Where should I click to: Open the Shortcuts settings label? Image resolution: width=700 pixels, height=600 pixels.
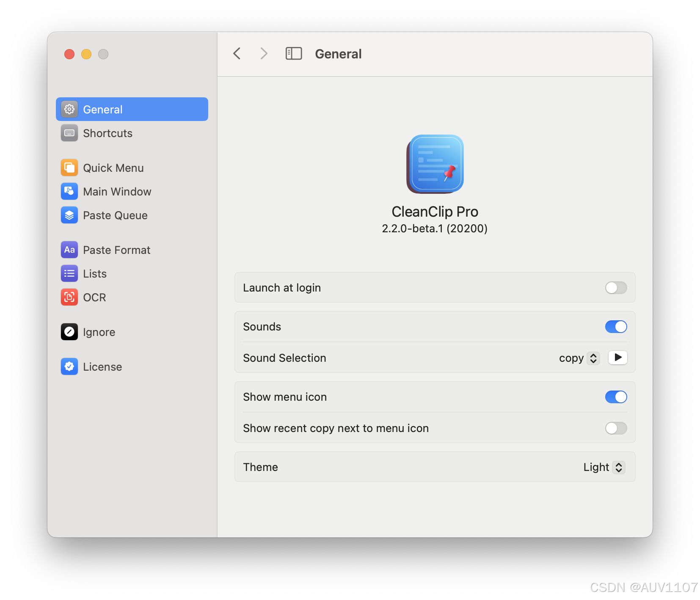[108, 133]
